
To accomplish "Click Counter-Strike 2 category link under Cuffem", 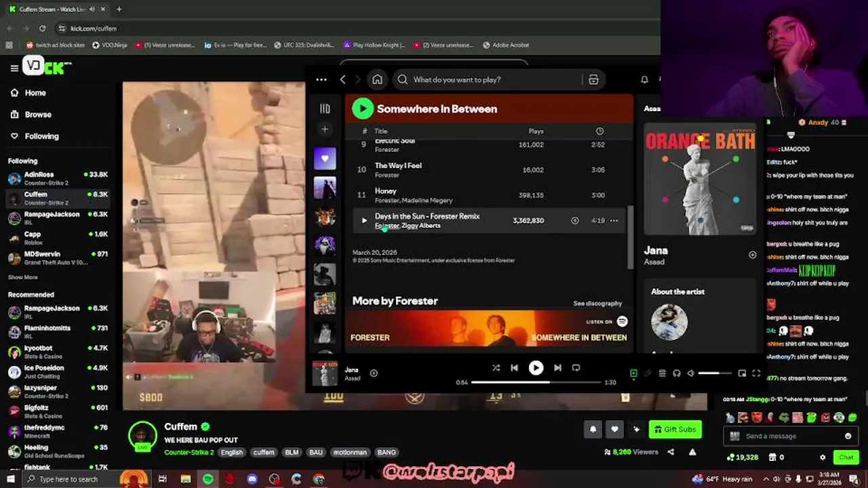I will 189,452.
